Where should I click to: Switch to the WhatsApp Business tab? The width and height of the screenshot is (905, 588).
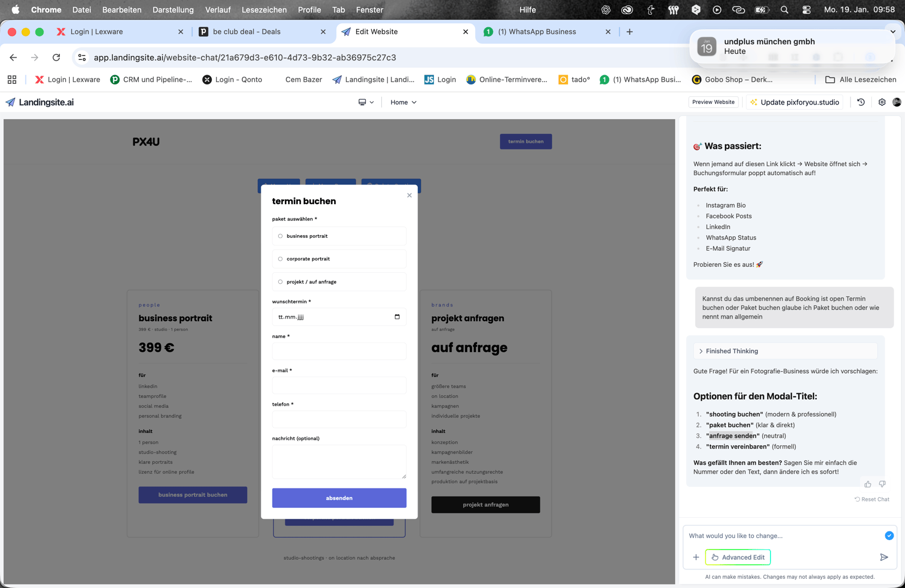pos(548,32)
